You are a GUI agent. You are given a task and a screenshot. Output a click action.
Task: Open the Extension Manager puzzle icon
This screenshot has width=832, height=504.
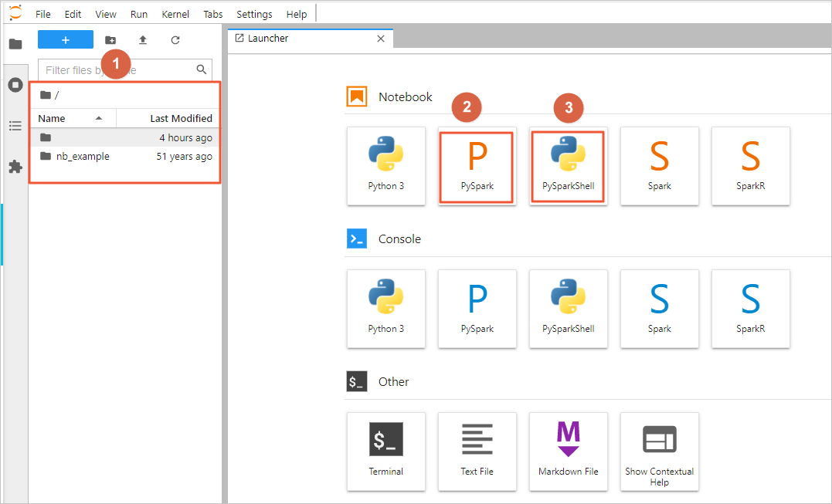click(x=15, y=167)
